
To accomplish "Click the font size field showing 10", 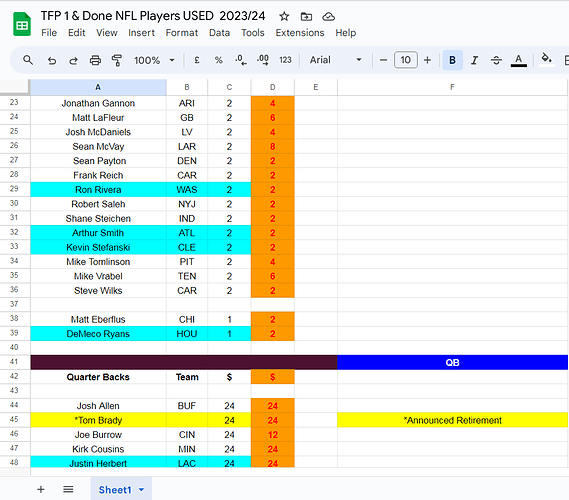I will [x=405, y=60].
